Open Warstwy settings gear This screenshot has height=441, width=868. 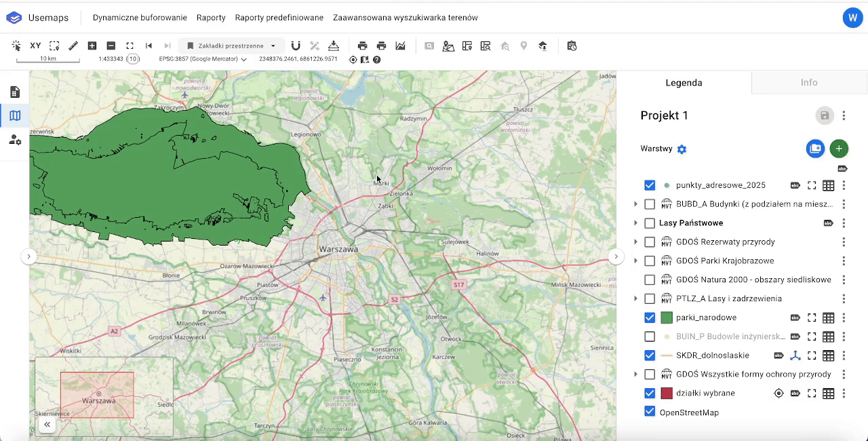pos(682,149)
